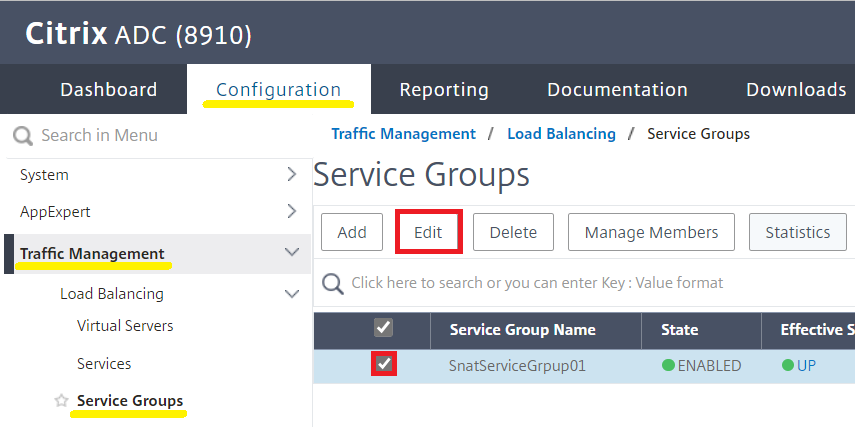Image resolution: width=855 pixels, height=427 pixels.
Task: Go to the Documentation tab
Action: tap(617, 89)
